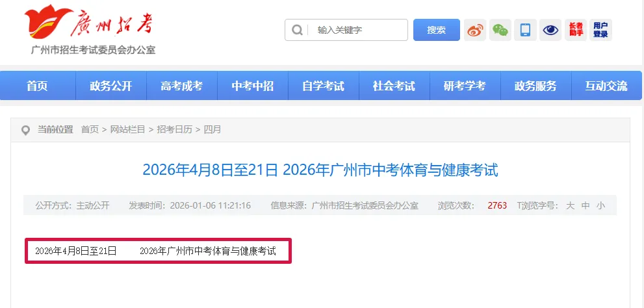This screenshot has width=644, height=308.
Task: Select the 社会考试 navigation item
Action: [394, 86]
